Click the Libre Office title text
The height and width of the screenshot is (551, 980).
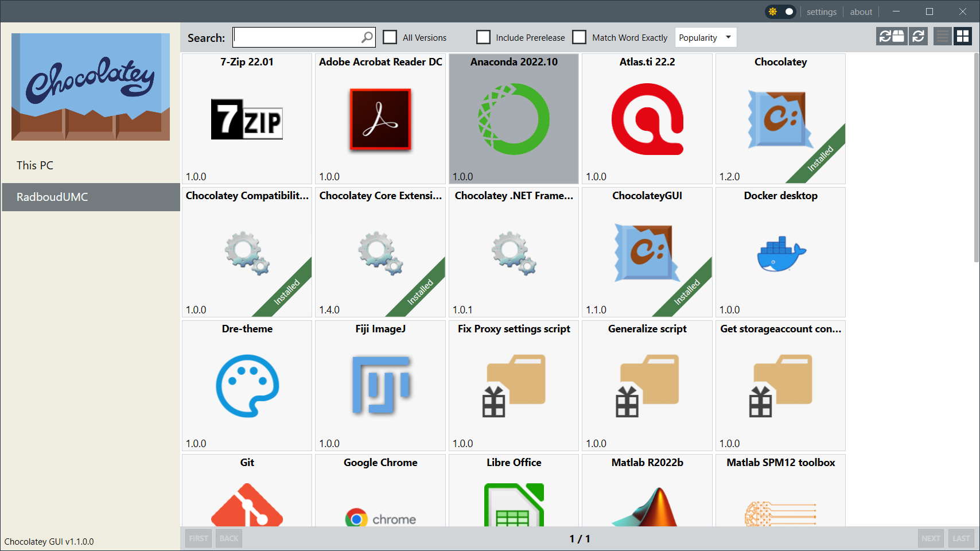point(514,463)
